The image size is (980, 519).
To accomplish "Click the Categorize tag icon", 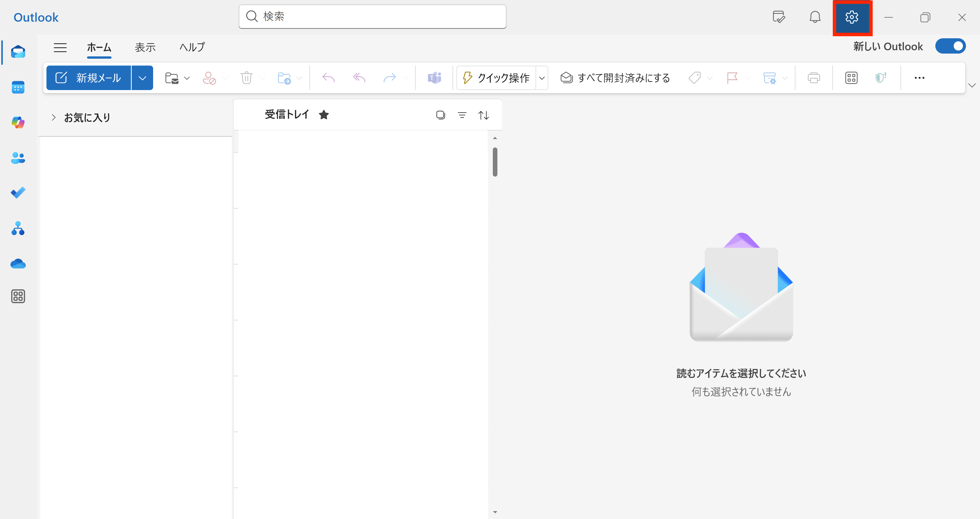I will [x=695, y=78].
